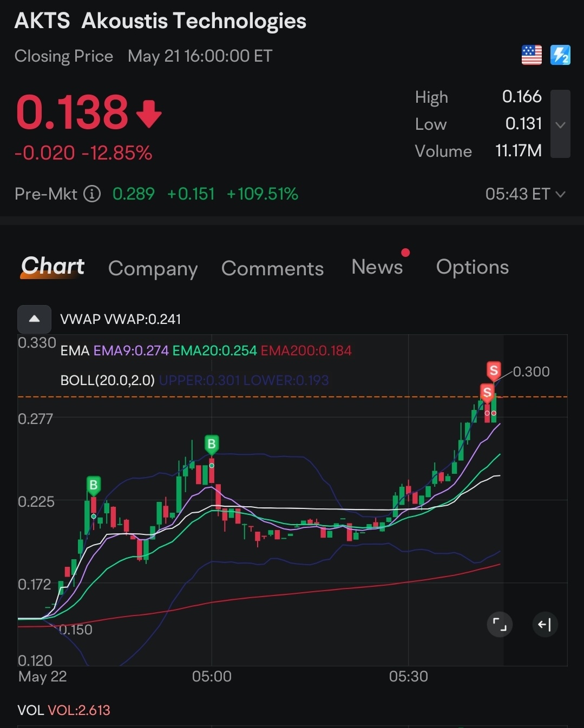Expand the High/Low/Volume stats panel
The height and width of the screenshot is (728, 584).
[560, 124]
